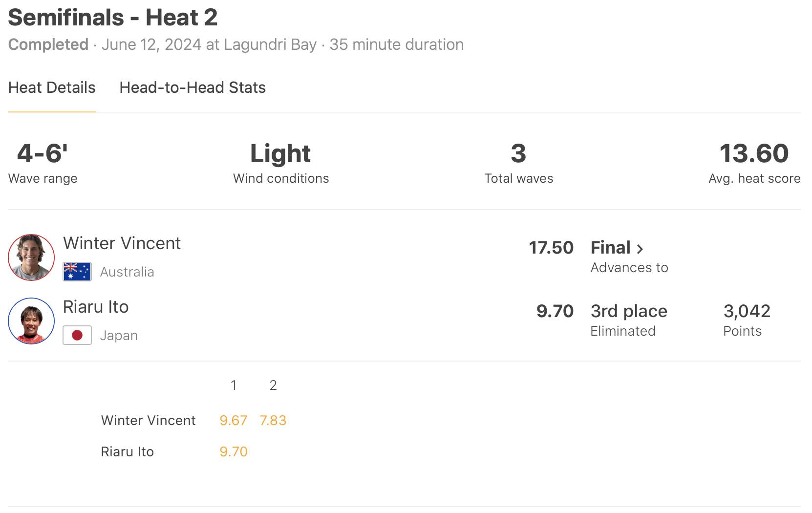Click the wave 1 column header
The width and height of the screenshot is (812, 513).
point(234,385)
